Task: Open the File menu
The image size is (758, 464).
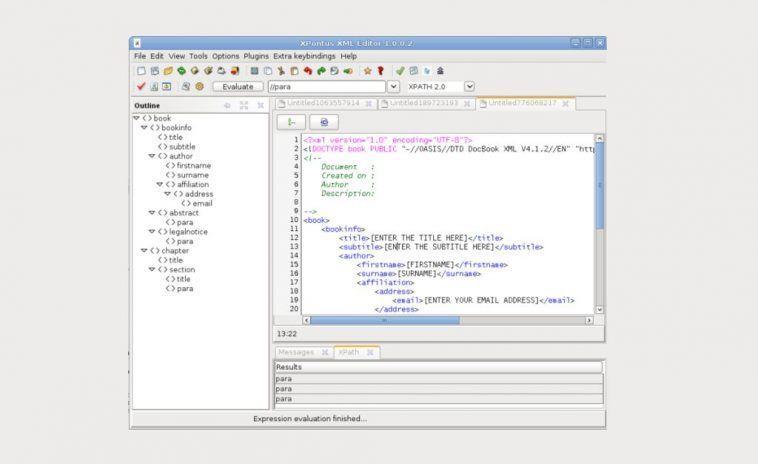Action: coord(140,56)
